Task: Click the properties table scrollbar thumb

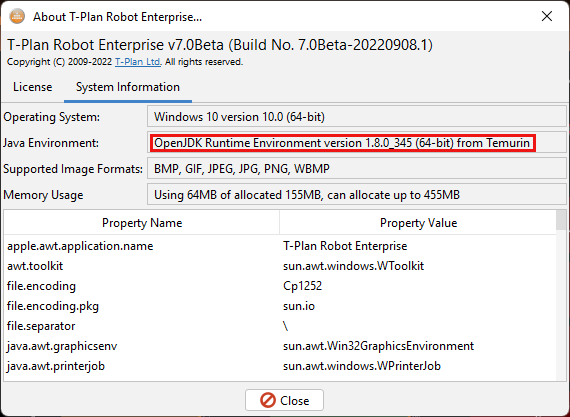Action: 561,220
